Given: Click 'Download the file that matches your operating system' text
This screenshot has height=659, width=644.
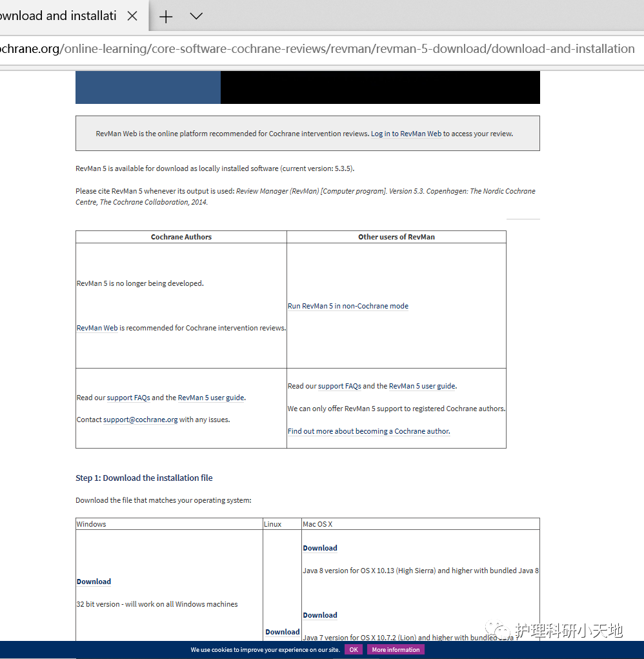Looking at the screenshot, I should [x=163, y=500].
